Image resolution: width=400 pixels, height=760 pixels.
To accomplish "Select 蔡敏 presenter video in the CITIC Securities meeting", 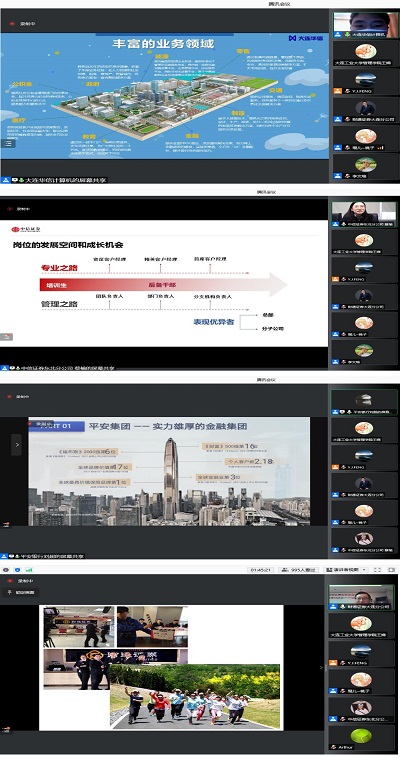I will (x=364, y=214).
